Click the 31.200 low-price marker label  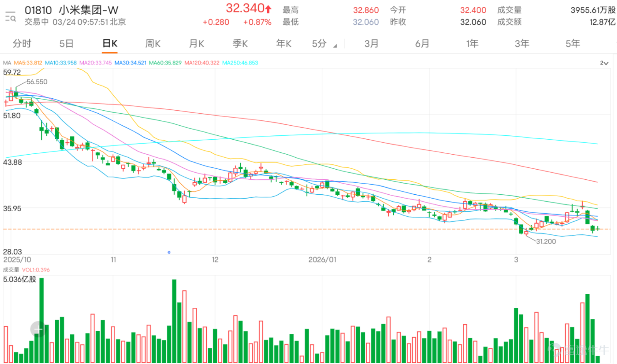tap(546, 241)
